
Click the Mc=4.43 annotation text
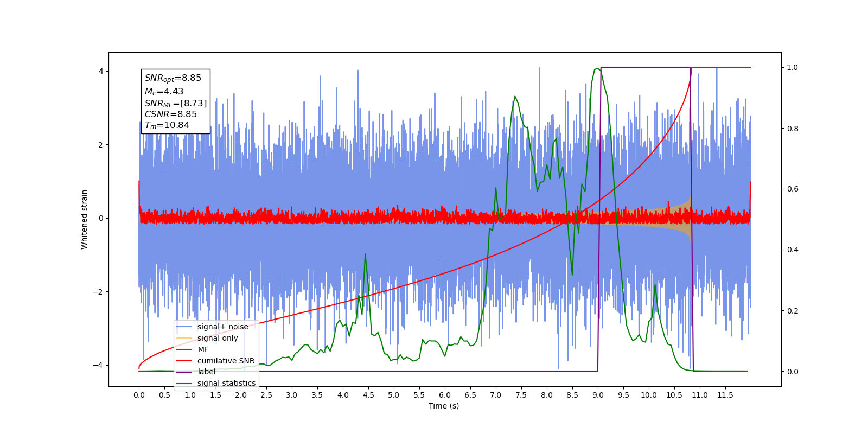click(164, 92)
